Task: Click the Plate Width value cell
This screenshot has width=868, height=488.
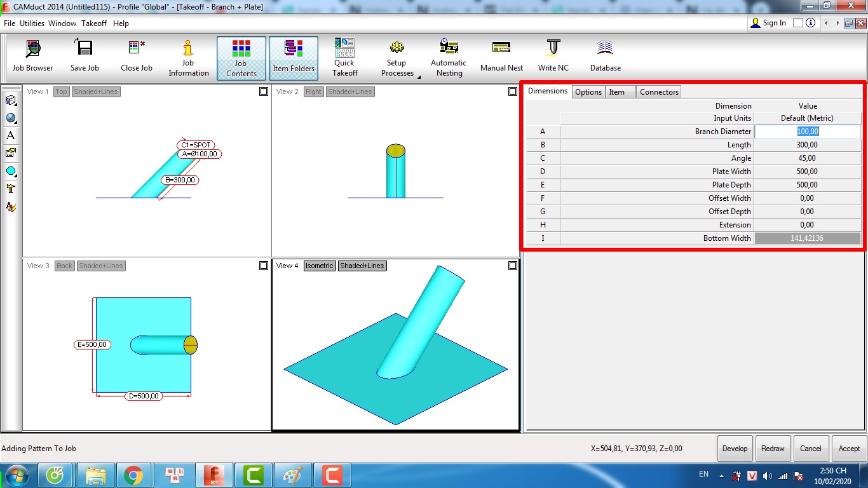Action: (x=808, y=172)
